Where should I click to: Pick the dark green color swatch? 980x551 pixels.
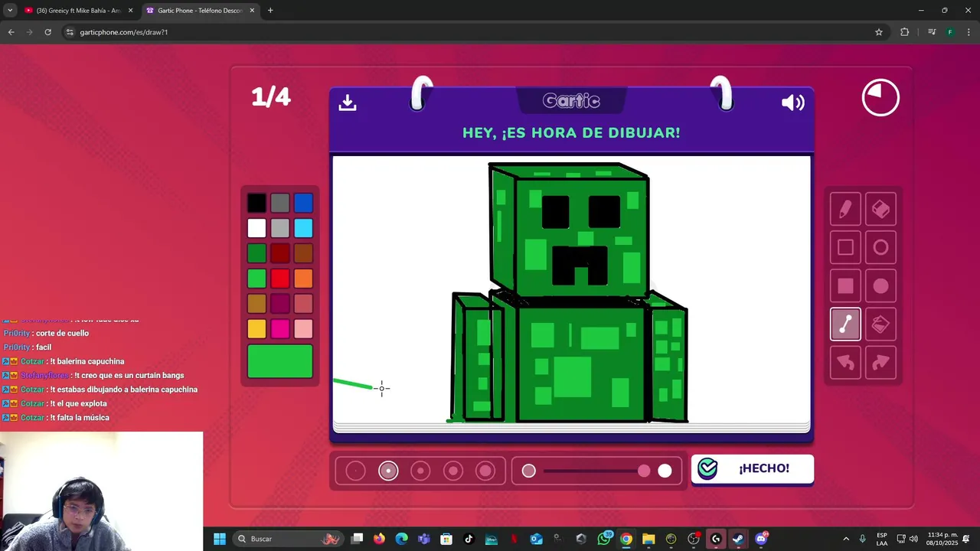pos(256,253)
